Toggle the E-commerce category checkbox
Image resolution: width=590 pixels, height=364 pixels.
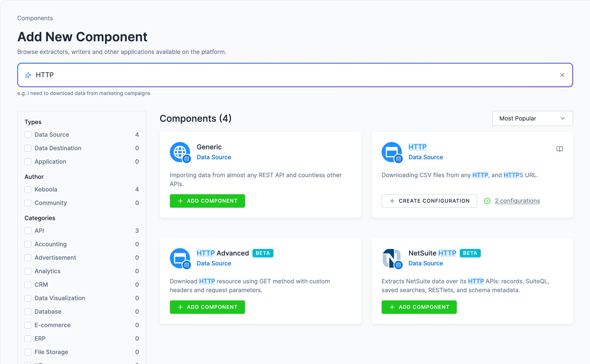28,325
